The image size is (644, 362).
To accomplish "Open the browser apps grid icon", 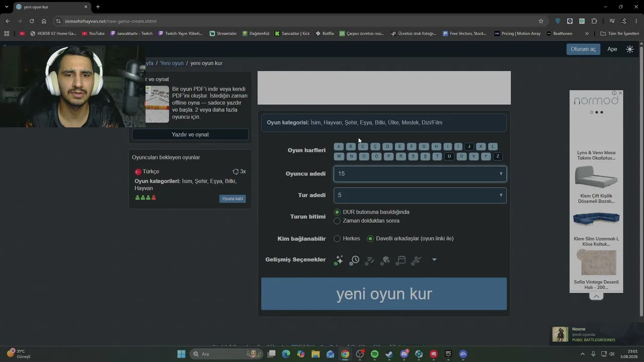I will (7, 33).
